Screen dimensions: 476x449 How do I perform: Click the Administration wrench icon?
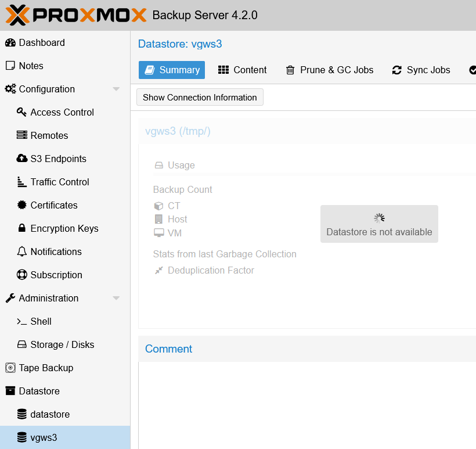(10, 298)
